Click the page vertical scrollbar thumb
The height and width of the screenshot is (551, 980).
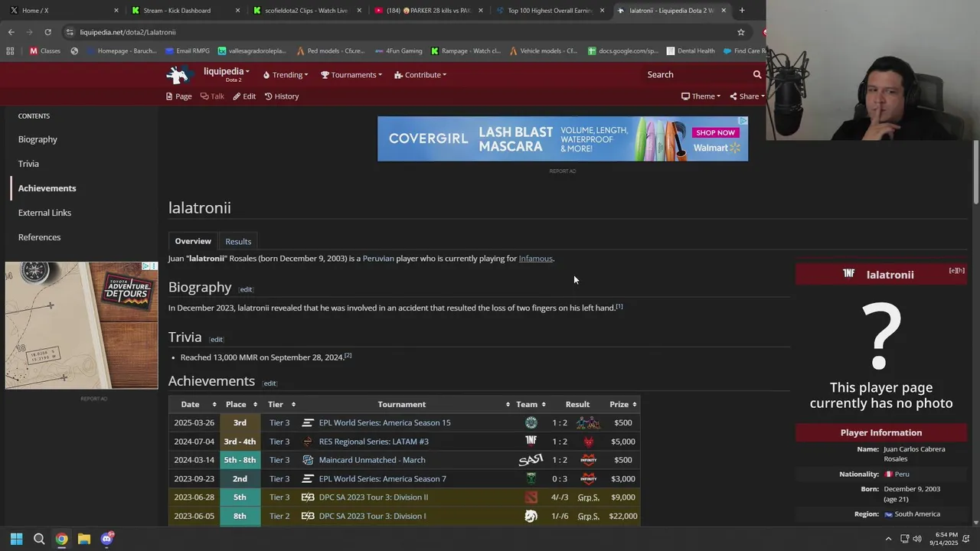(x=976, y=172)
